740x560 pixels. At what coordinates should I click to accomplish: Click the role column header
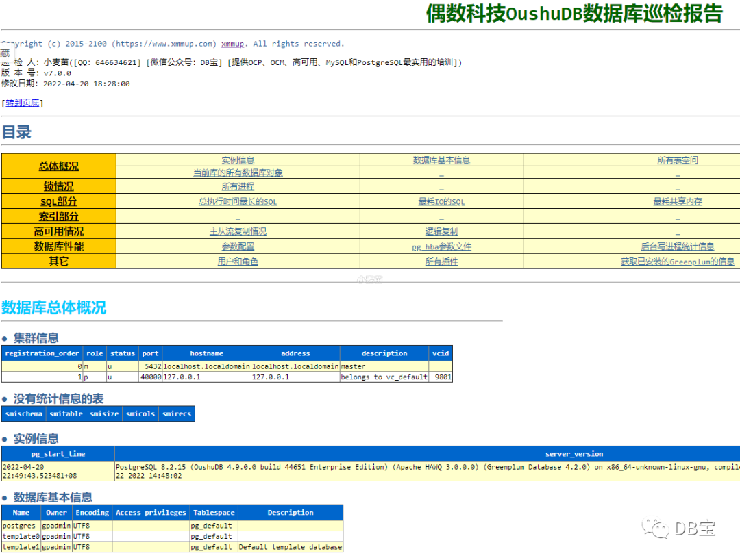tap(95, 353)
